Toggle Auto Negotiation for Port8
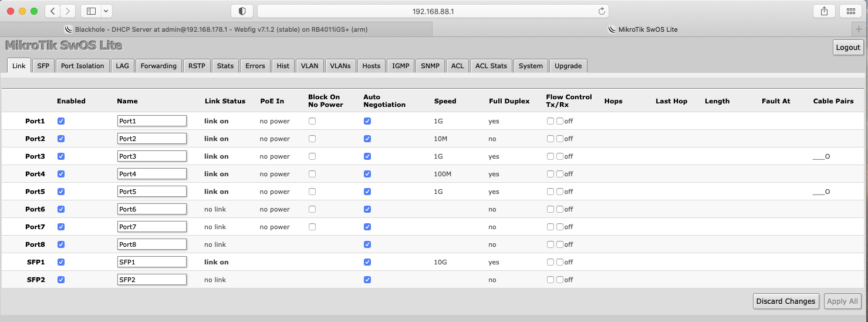 (367, 244)
